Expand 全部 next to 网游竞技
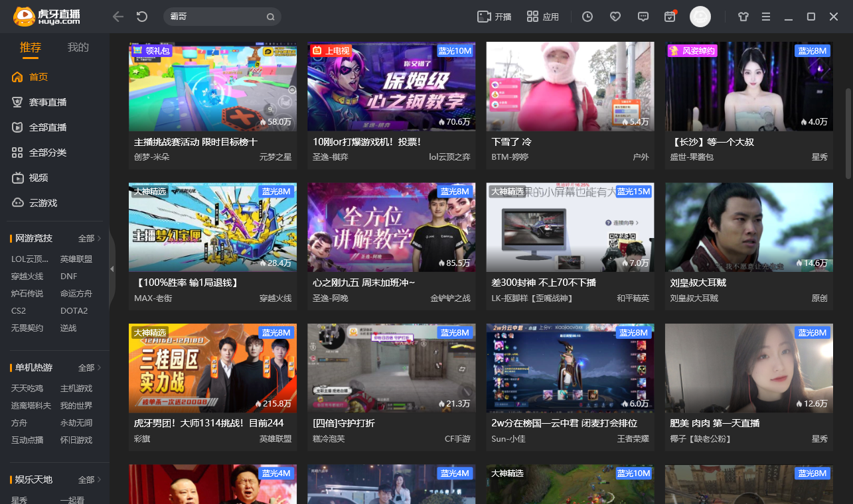853x504 pixels. tap(90, 238)
